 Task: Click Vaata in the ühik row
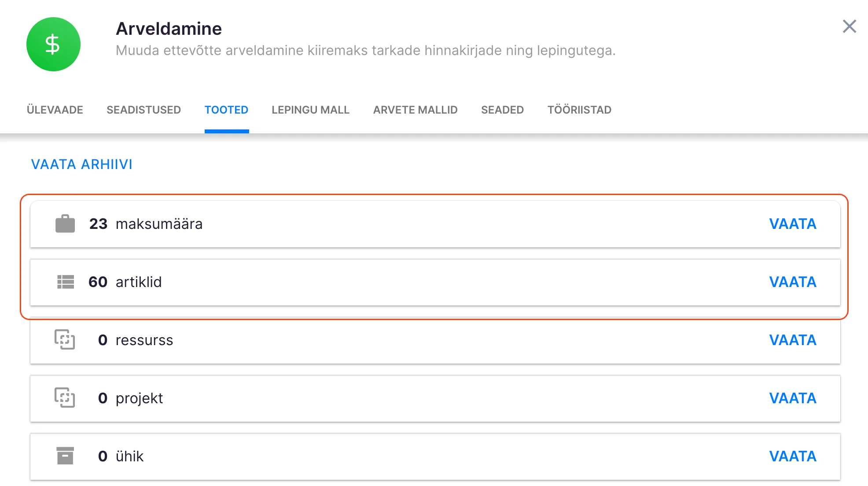point(792,456)
